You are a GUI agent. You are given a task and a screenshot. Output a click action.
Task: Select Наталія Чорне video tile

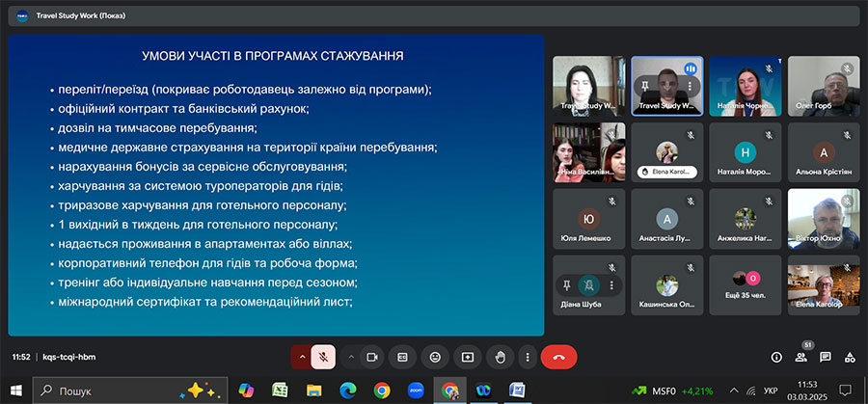point(746,86)
